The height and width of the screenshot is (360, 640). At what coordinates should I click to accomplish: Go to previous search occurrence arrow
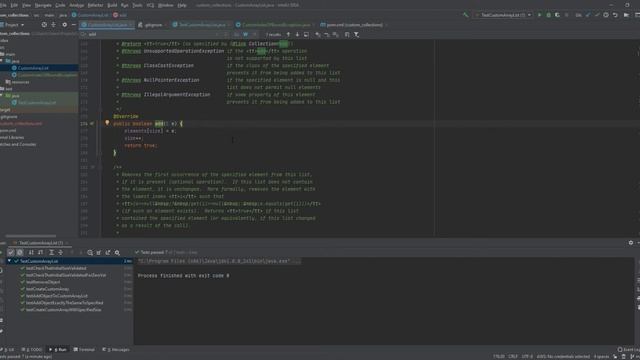tap(288, 35)
